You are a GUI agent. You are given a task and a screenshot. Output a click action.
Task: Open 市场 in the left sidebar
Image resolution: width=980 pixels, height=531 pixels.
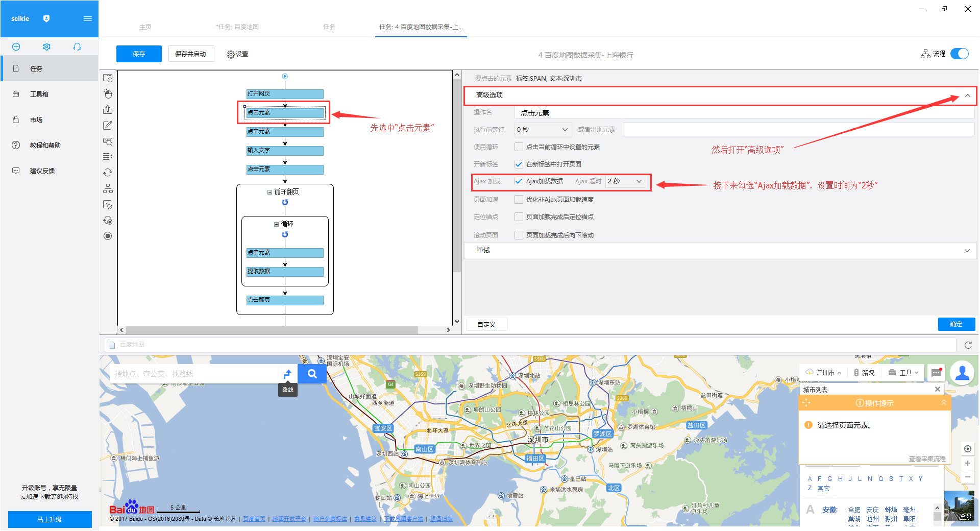(49, 119)
